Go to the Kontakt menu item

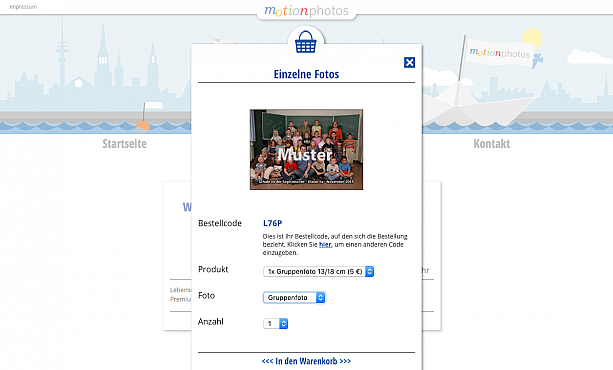tap(492, 144)
